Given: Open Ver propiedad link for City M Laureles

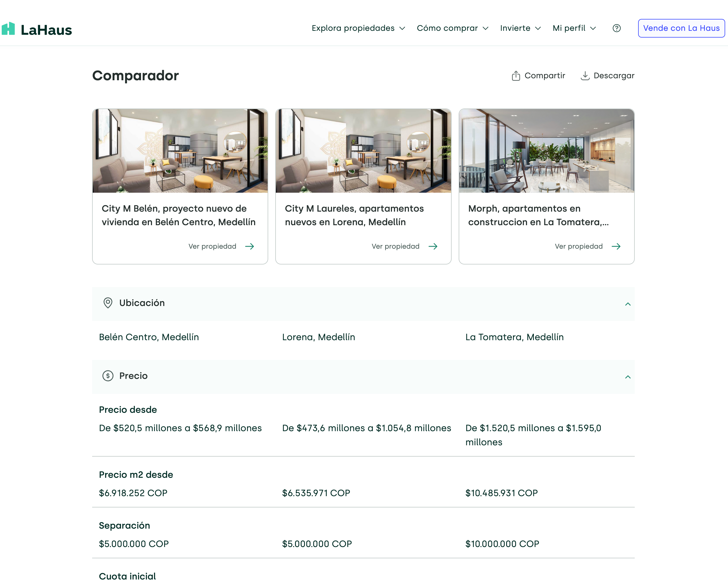Looking at the screenshot, I should coord(395,246).
